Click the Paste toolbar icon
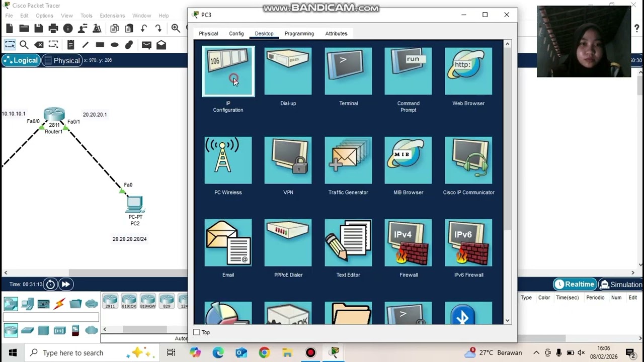The height and width of the screenshot is (362, 644). [129, 28]
